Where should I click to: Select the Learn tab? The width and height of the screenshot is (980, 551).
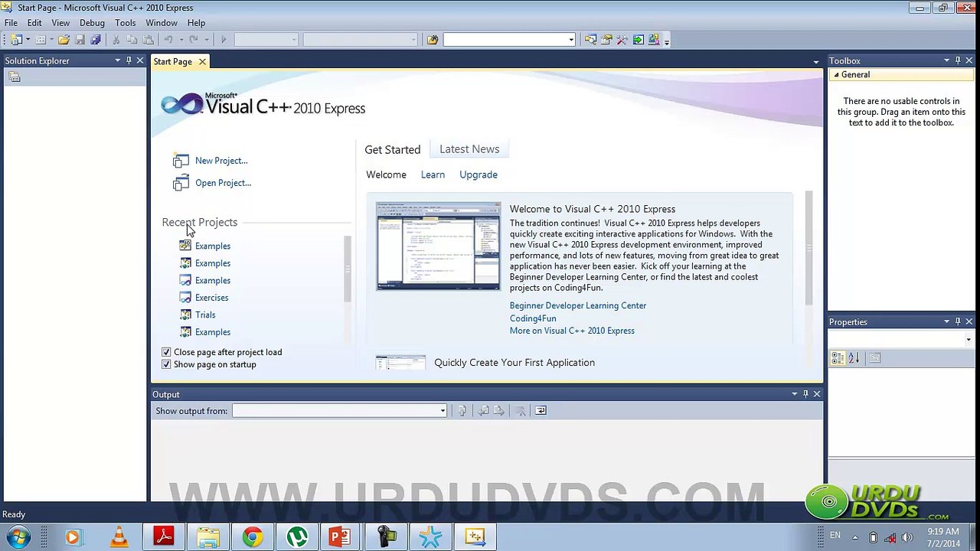pos(433,174)
